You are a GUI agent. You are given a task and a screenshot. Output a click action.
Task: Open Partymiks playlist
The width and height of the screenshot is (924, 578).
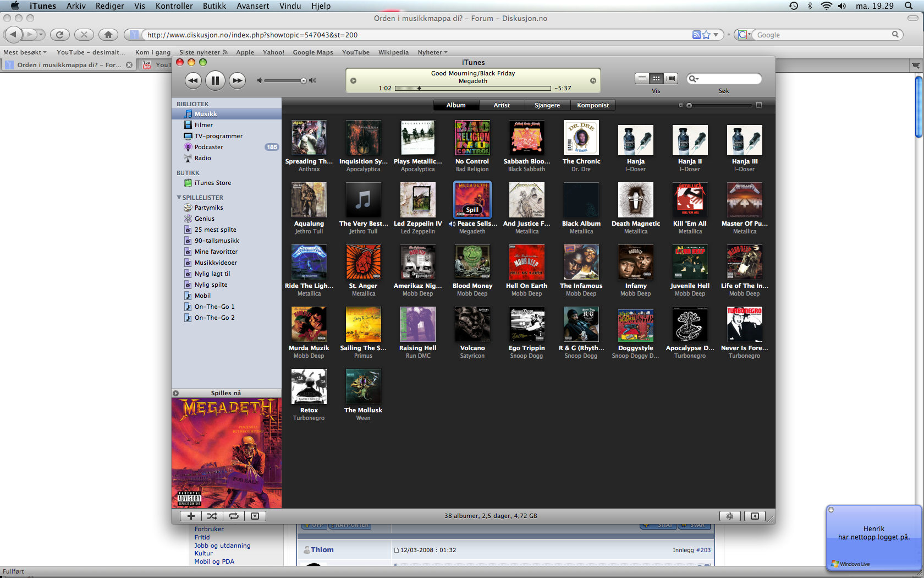(227, 208)
